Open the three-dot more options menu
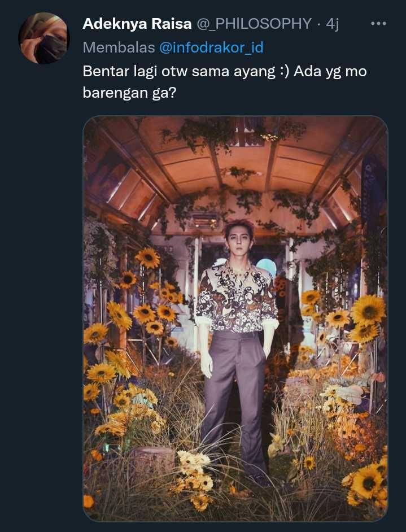406x532 pixels. [378, 24]
